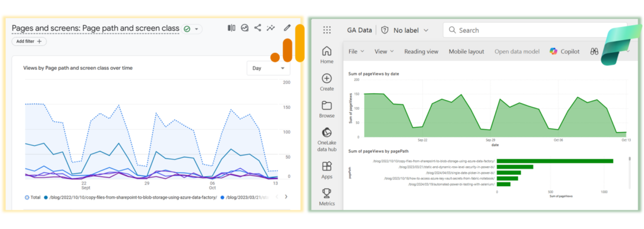Click the pencil edit report icon
The image size is (644, 229).
287,28
